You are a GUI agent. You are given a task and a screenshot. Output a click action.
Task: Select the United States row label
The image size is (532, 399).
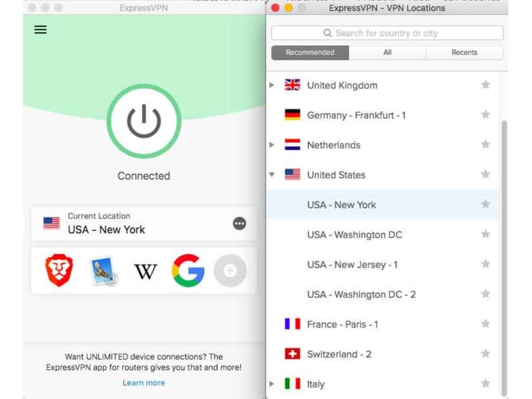coord(336,175)
